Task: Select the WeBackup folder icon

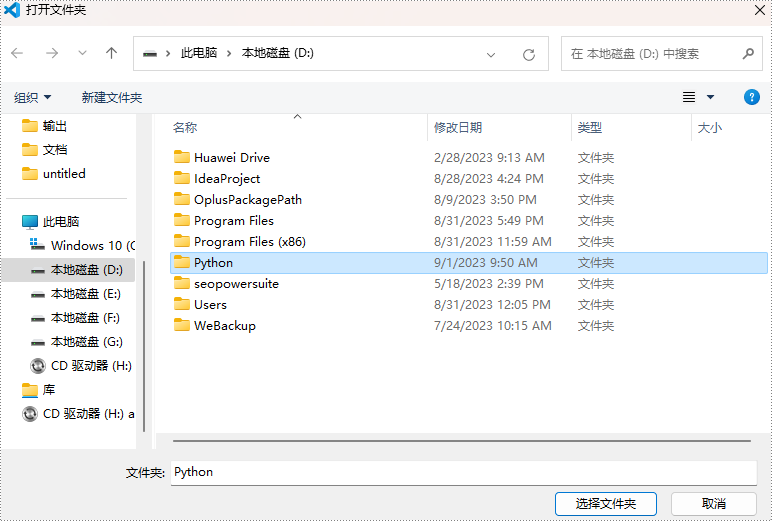Action: pos(182,325)
